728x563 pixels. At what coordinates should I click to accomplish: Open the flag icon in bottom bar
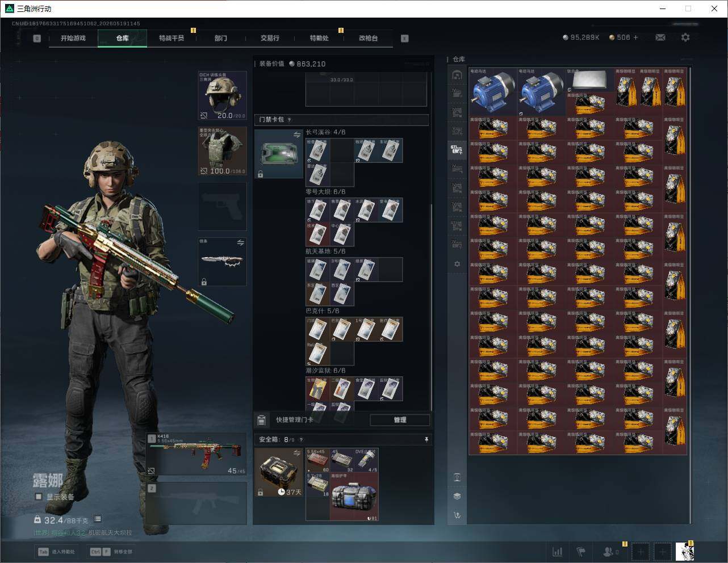[581, 551]
